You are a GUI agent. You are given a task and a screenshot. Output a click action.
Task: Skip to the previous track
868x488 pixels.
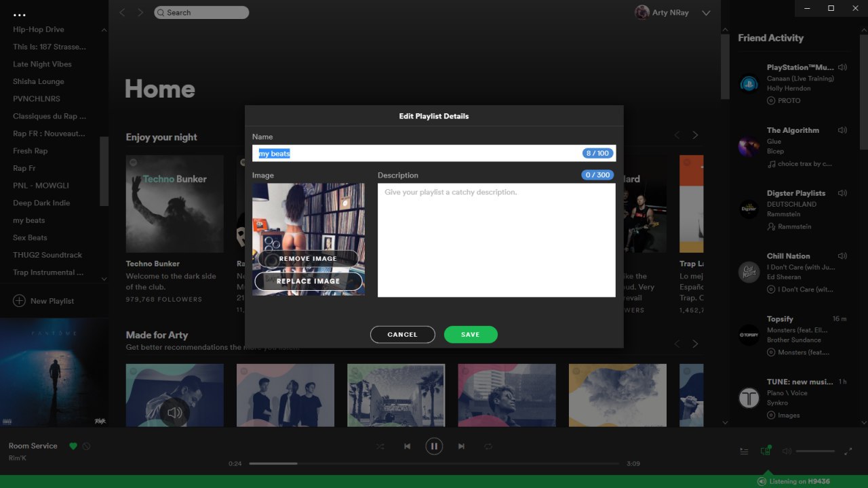pos(407,447)
